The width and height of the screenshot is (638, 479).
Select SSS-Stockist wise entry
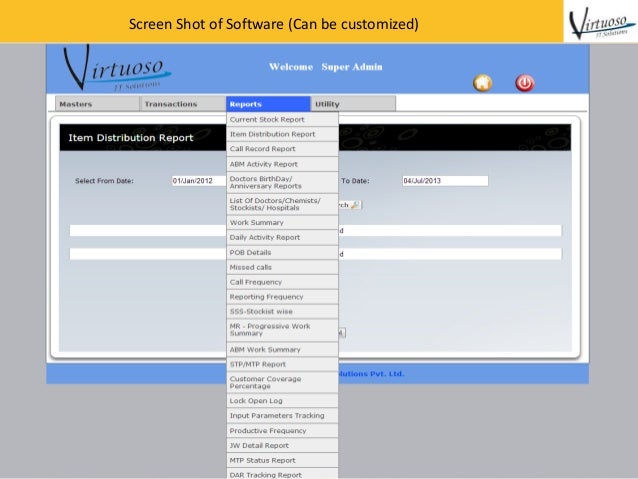(282, 311)
